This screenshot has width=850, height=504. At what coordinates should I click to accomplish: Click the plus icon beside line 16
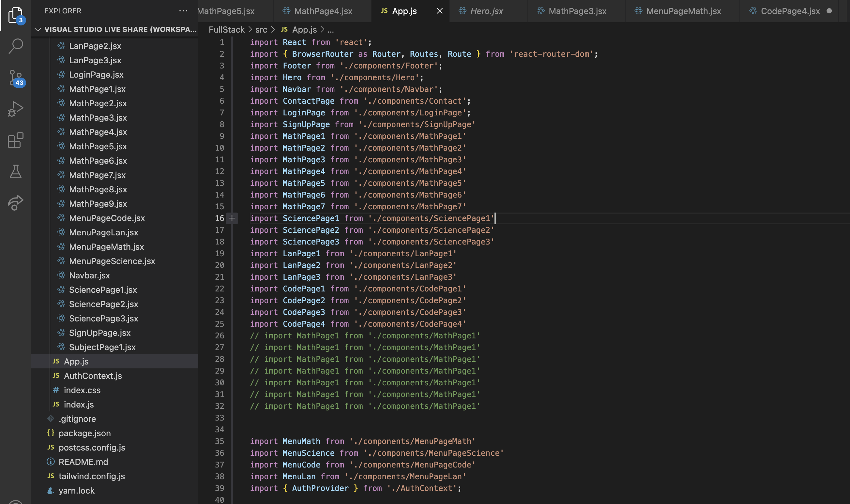coord(232,218)
